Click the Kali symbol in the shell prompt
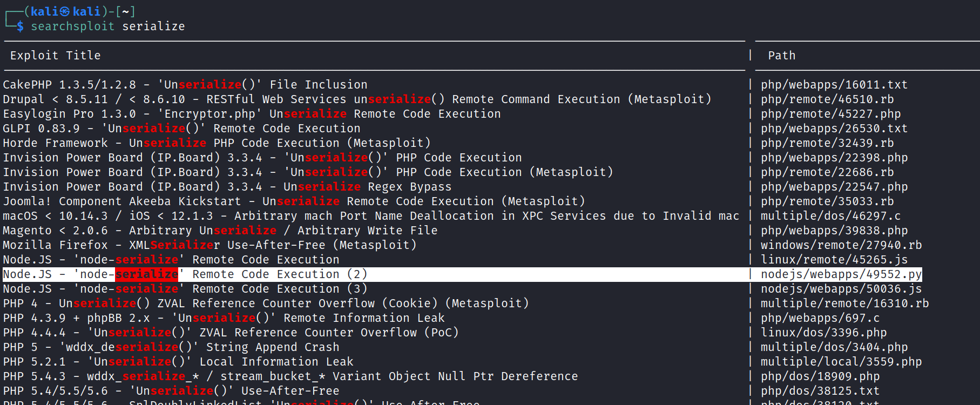Image resolution: width=980 pixels, height=405 pixels. coord(65,11)
